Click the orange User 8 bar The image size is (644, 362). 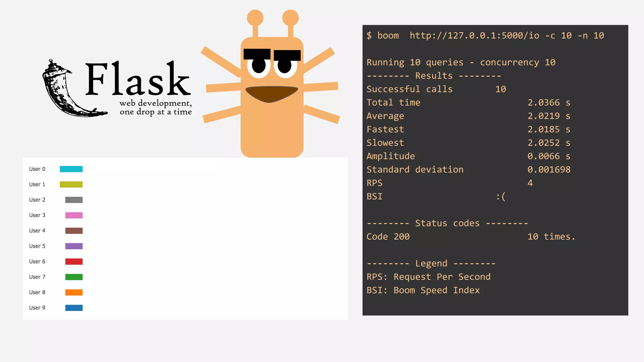74,292
